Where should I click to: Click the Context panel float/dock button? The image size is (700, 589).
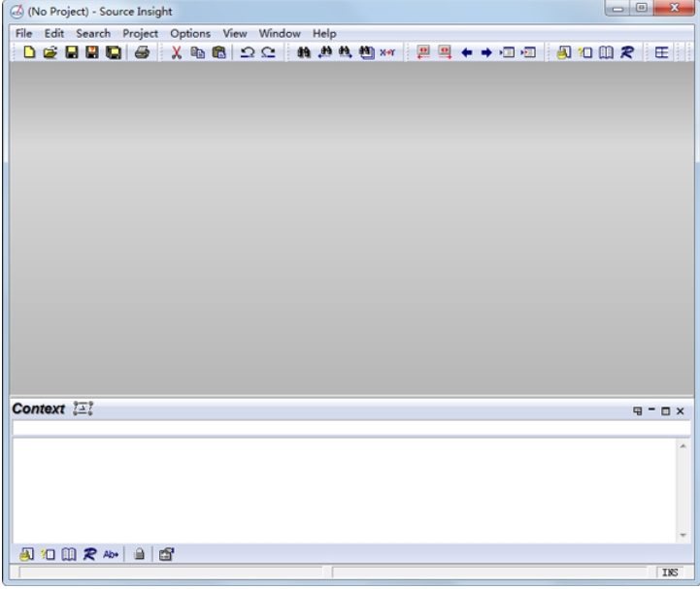click(x=638, y=411)
